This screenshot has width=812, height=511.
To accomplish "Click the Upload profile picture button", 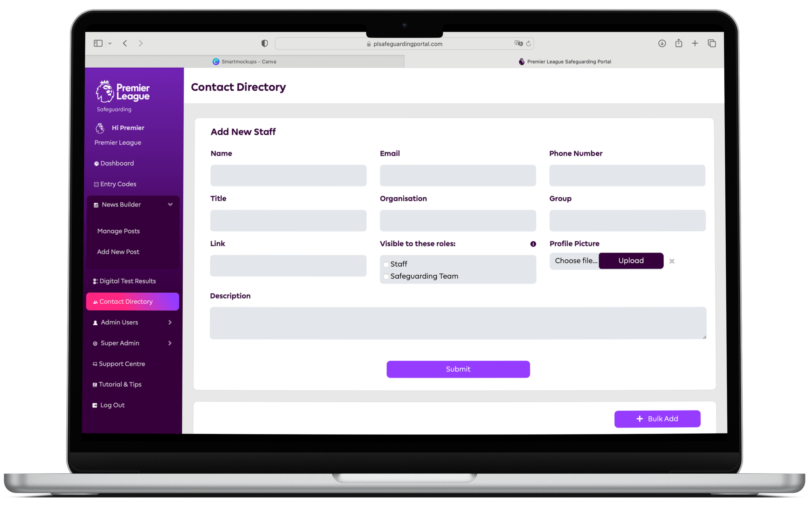I will (631, 261).
